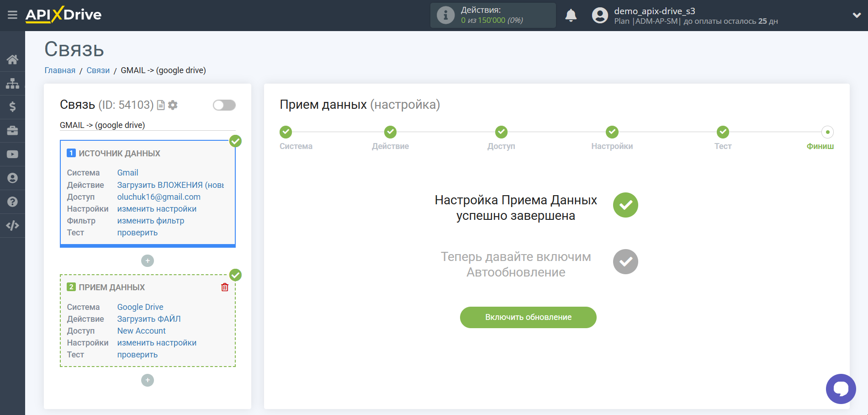Click the Главная breadcrumb link
Screen dimensions: 868x415
(x=60, y=70)
